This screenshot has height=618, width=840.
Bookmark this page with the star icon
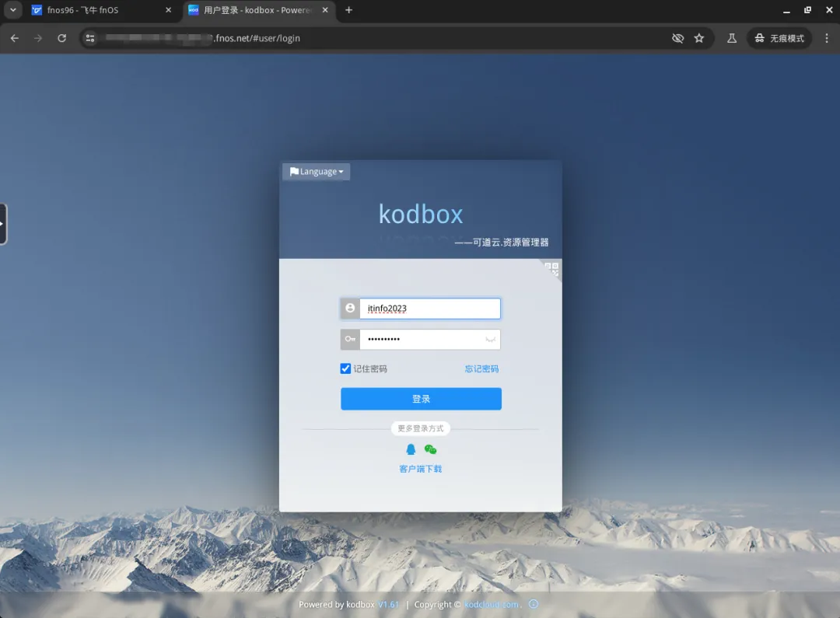[699, 38]
